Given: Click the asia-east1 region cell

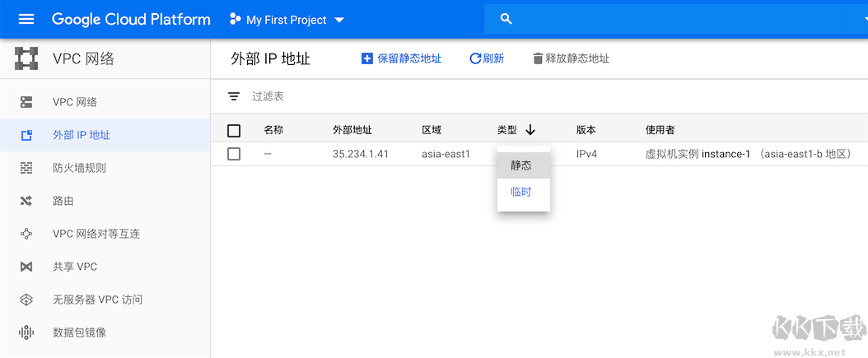Looking at the screenshot, I should pos(446,155).
